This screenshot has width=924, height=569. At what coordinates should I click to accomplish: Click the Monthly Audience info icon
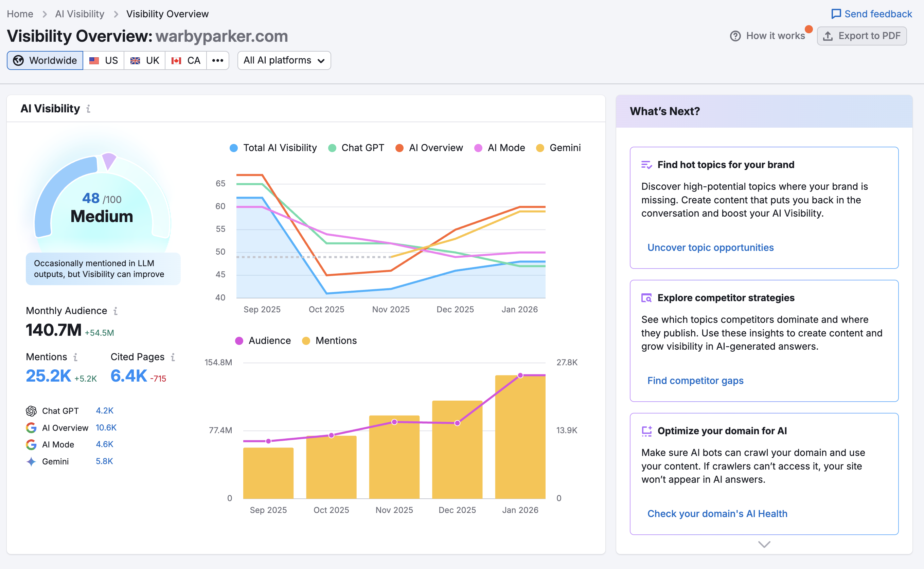click(x=115, y=311)
